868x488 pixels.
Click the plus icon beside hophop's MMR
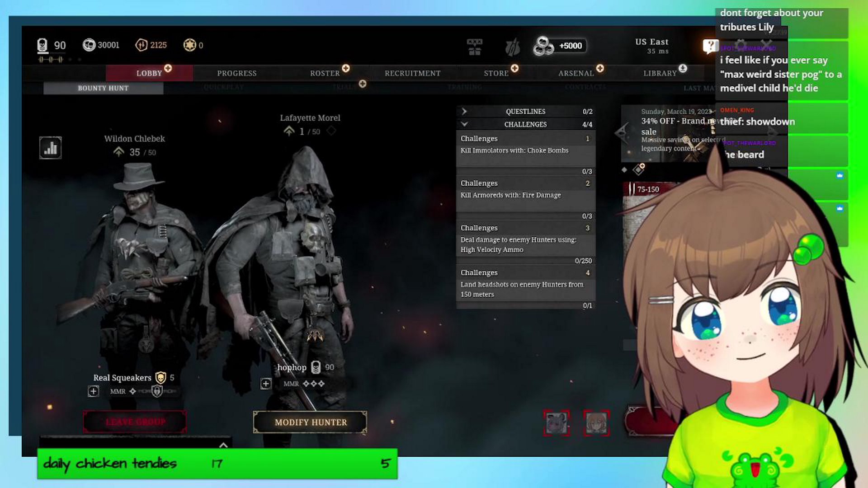pyautogui.click(x=266, y=384)
